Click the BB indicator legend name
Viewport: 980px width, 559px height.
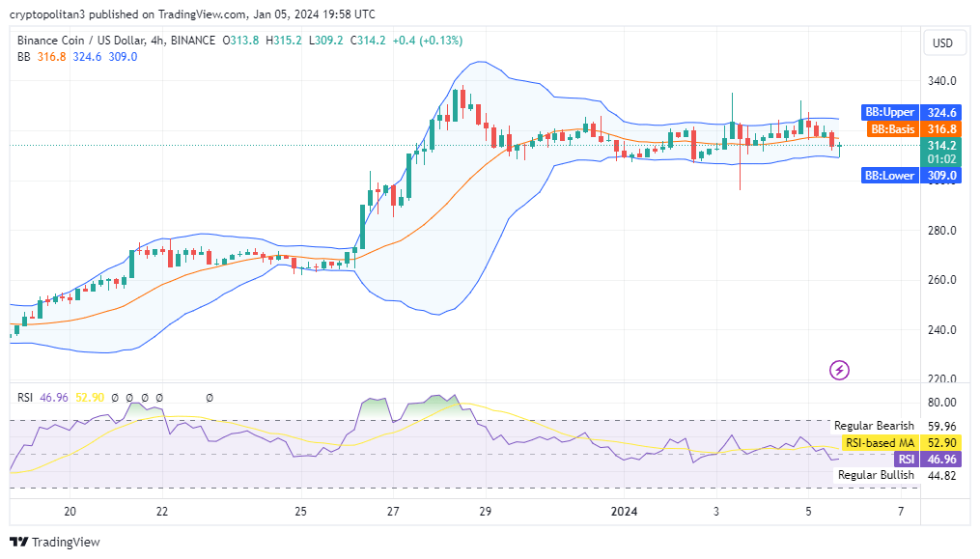[x=24, y=57]
